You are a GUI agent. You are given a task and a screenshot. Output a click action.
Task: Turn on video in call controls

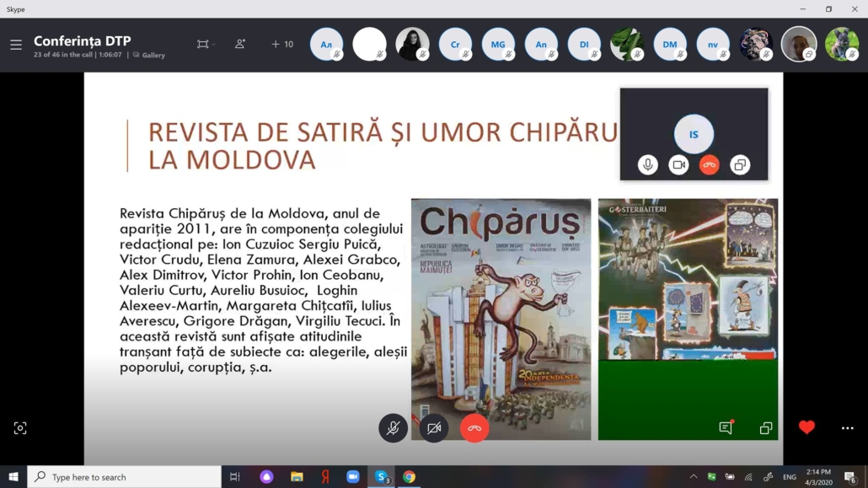(x=434, y=427)
